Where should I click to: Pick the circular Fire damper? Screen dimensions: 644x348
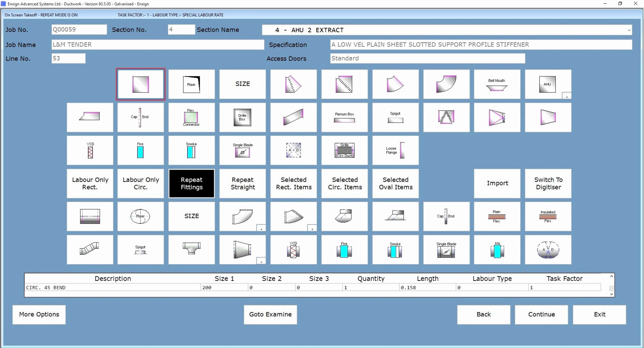coord(344,250)
